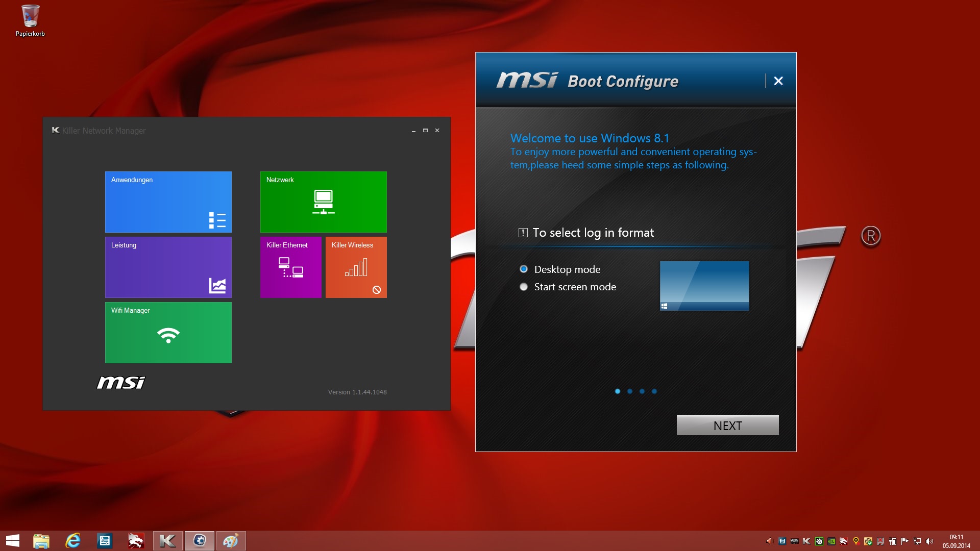Switch to the Boot Configure gear taskbar button

pyautogui.click(x=199, y=541)
